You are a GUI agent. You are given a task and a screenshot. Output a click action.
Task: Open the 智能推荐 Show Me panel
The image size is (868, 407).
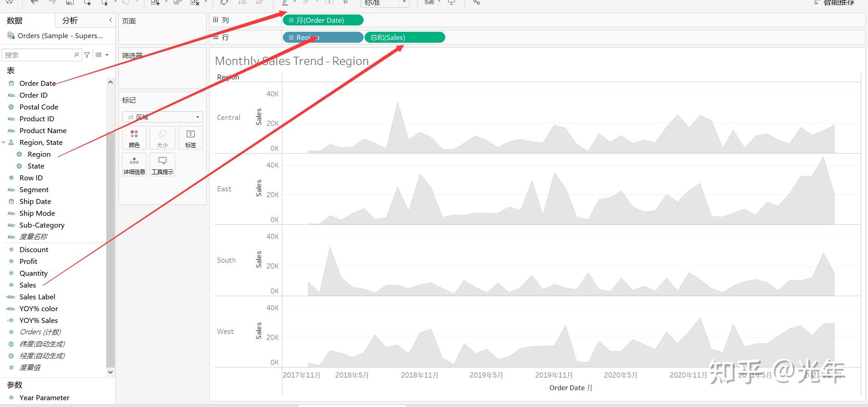[x=834, y=3]
